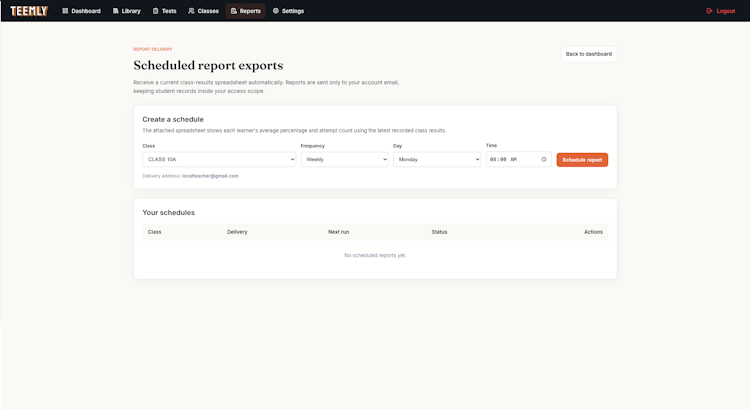Click the Status column header
750x409 pixels.
[439, 232]
